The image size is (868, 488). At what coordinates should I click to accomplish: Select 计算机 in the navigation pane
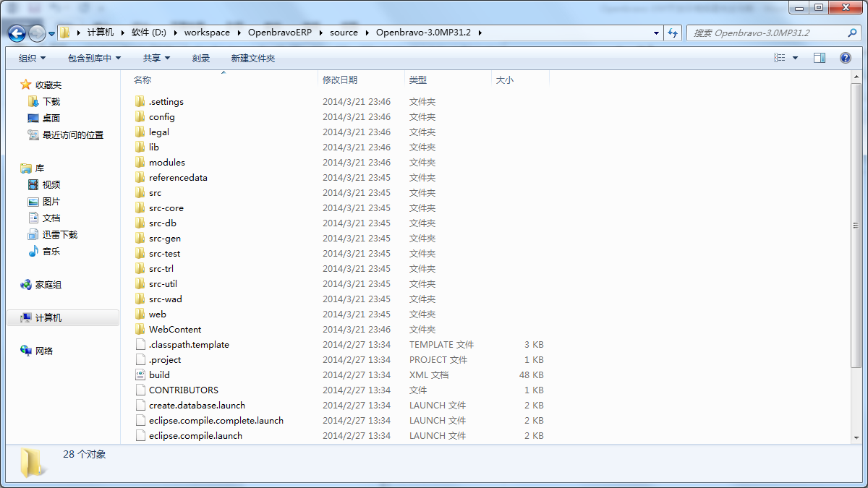coord(48,317)
